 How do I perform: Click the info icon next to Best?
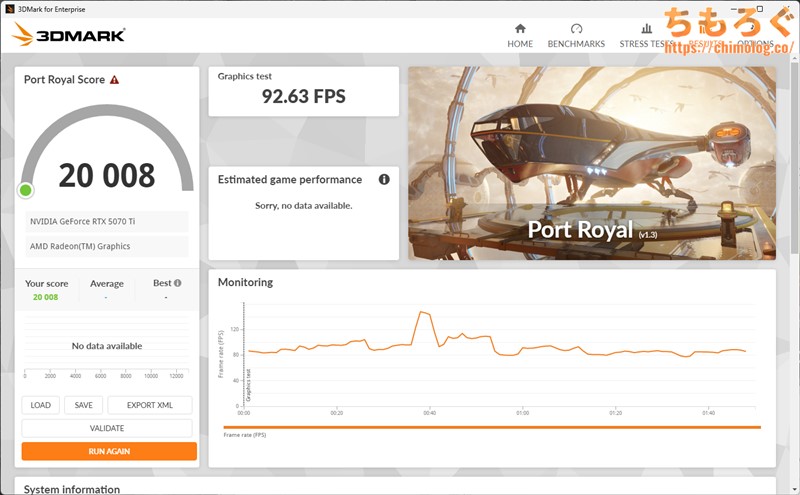pos(178,283)
